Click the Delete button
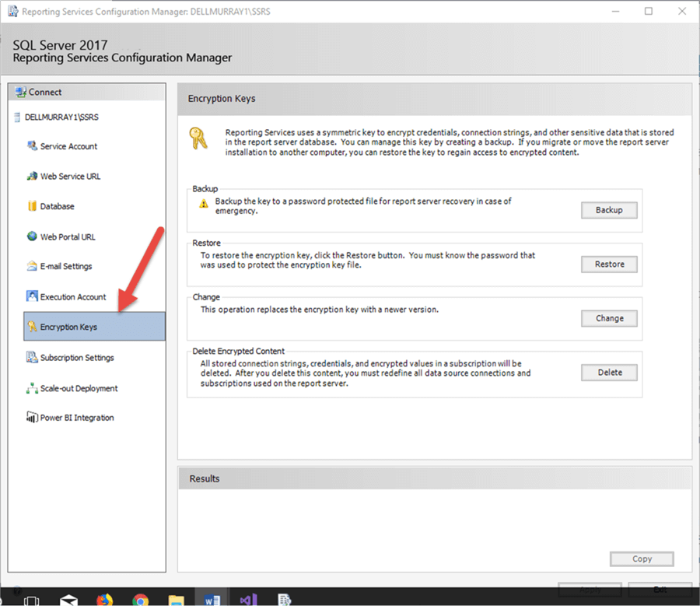Image resolution: width=700 pixels, height=606 pixels. pos(609,372)
